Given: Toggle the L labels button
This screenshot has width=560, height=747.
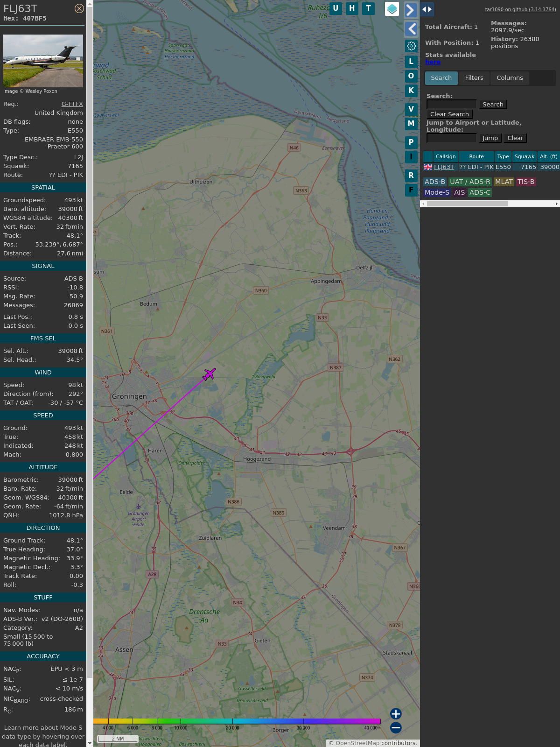Looking at the screenshot, I should pos(411,62).
